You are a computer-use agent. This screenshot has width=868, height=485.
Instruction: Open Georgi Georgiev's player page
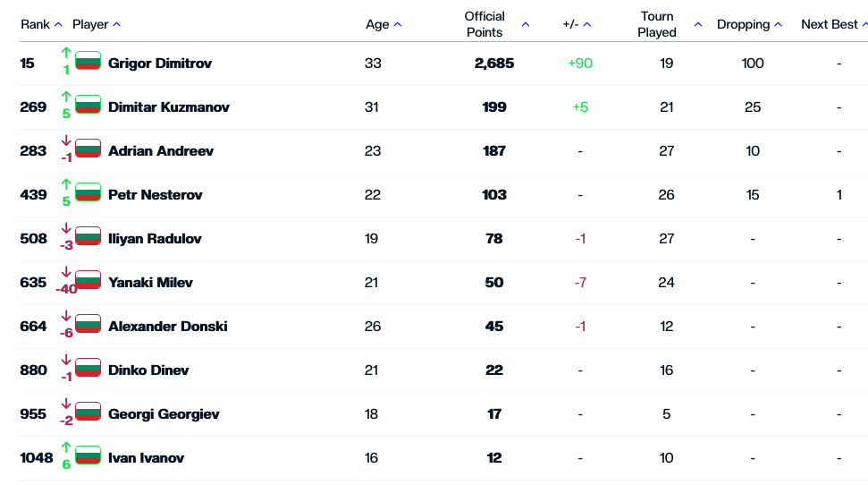coord(164,414)
